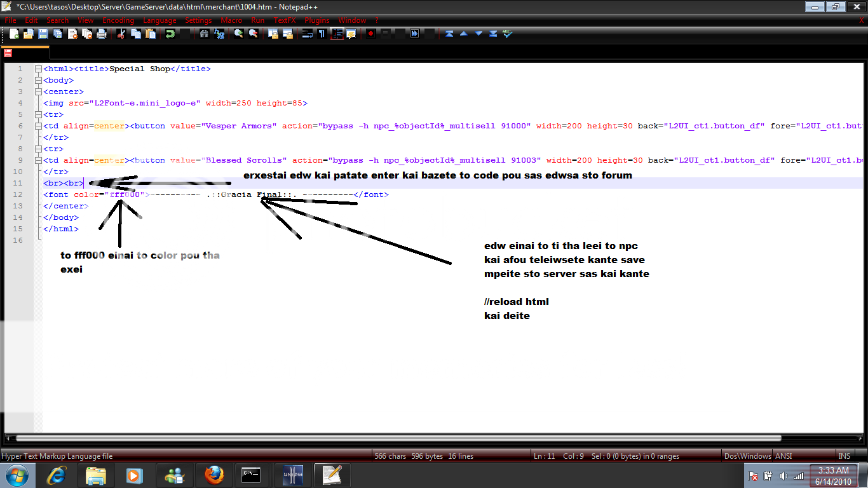
Task: Open Find using the binoculars icon
Action: [204, 34]
